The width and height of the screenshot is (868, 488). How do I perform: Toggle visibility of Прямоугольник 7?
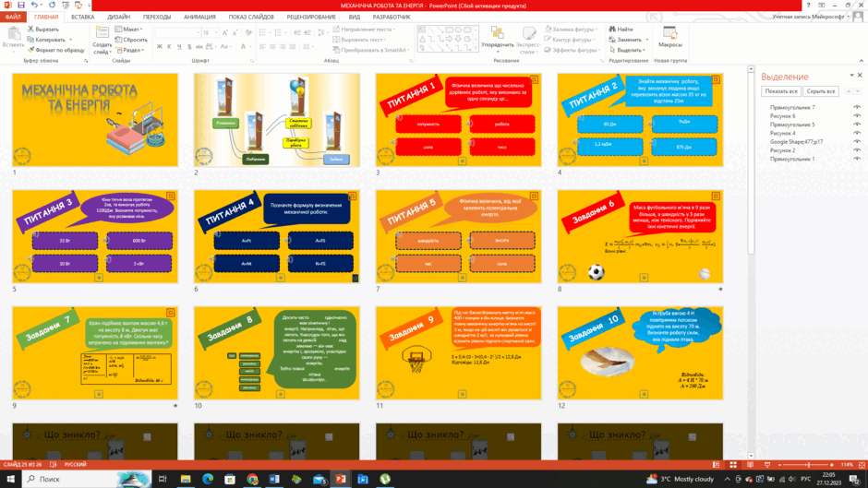[x=857, y=107]
